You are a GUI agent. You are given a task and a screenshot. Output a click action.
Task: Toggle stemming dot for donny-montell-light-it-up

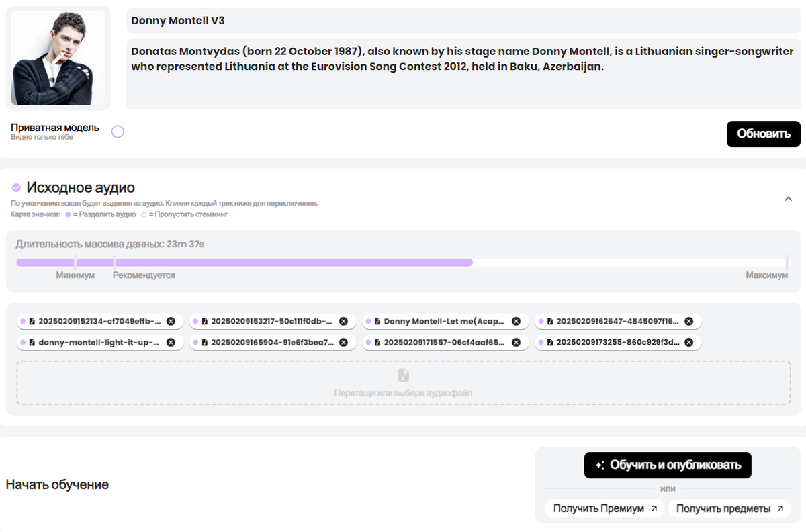click(23, 343)
